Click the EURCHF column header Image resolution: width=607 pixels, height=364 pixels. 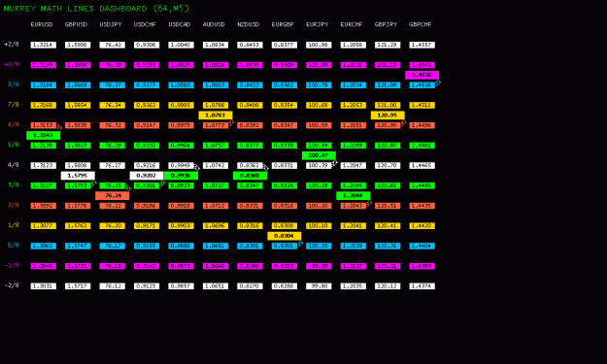tap(352, 24)
